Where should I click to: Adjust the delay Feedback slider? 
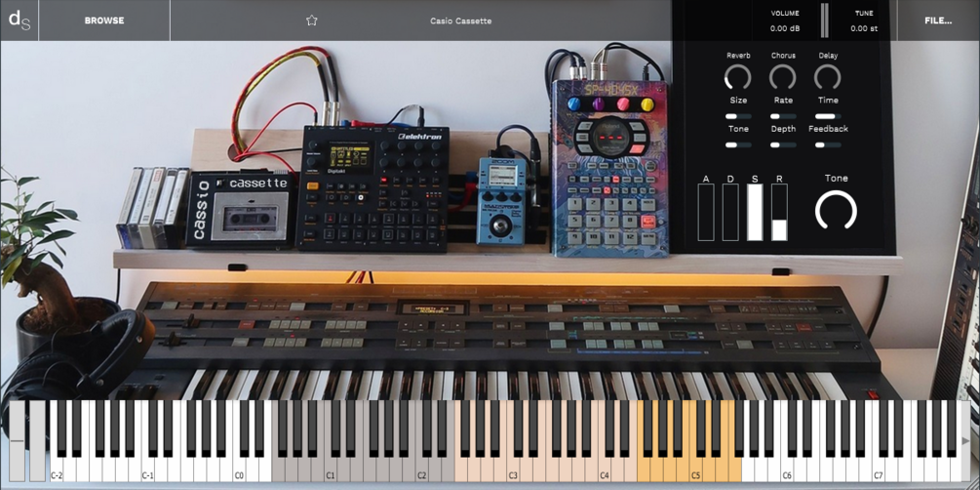pyautogui.click(x=828, y=145)
